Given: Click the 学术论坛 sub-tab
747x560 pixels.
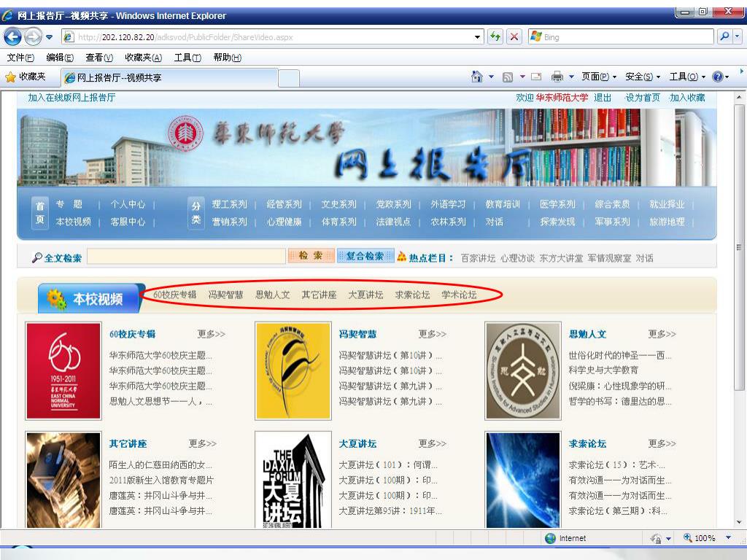Looking at the screenshot, I should (459, 295).
